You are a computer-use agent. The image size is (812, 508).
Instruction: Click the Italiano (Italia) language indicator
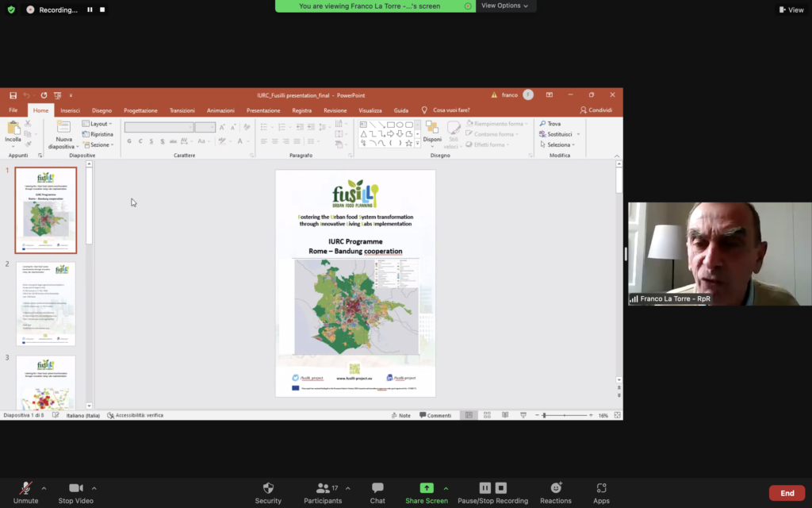[82, 415]
